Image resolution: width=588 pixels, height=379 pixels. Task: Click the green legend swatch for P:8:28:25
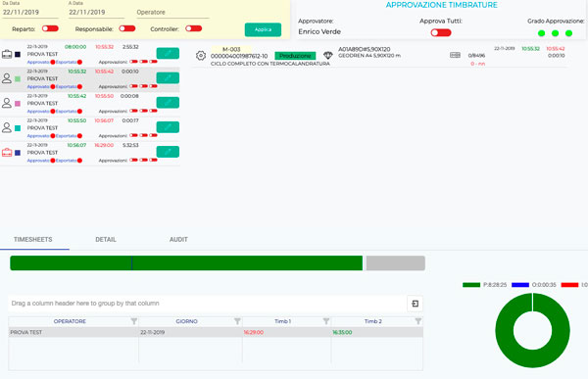click(x=471, y=285)
